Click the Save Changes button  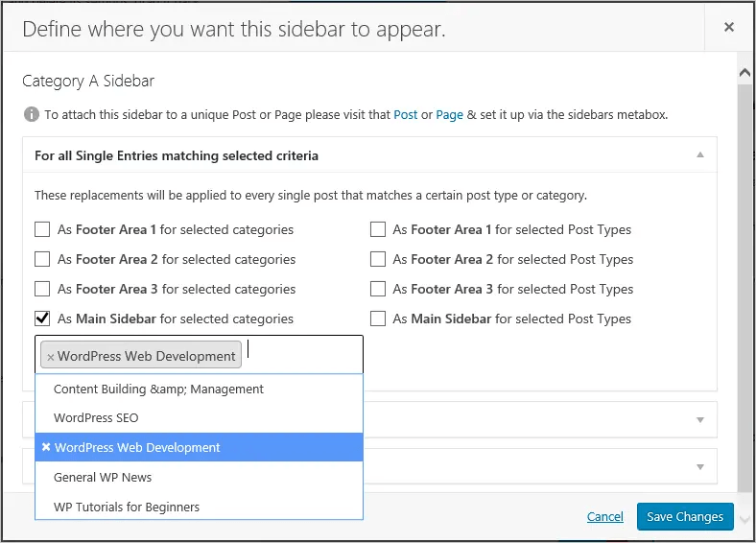coord(685,516)
